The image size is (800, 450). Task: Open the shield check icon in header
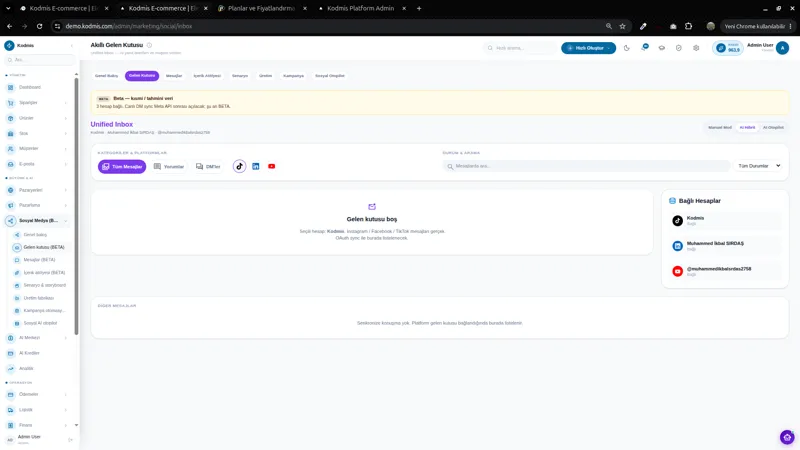(x=679, y=48)
